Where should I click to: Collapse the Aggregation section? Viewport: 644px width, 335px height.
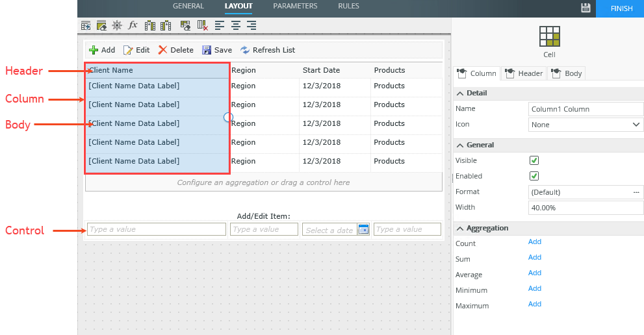click(x=461, y=228)
